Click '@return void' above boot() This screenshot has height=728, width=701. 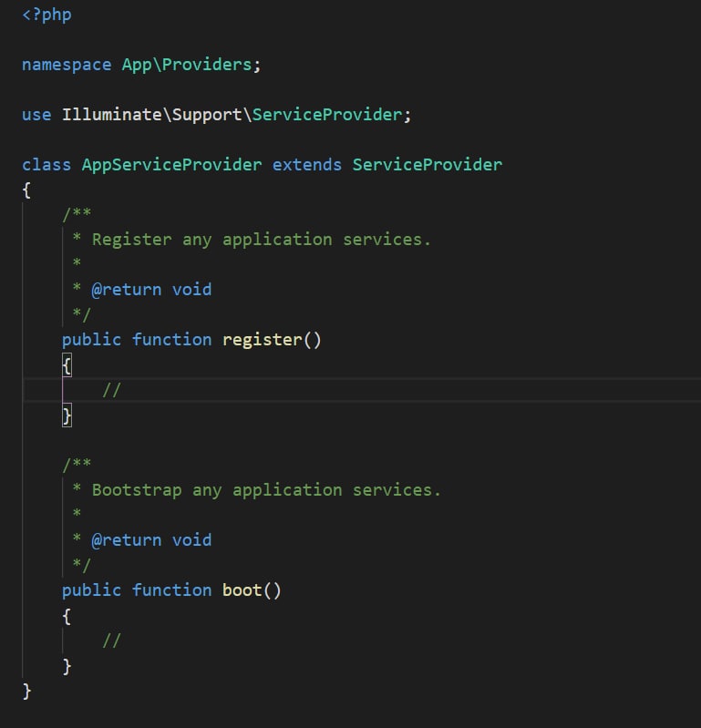[x=151, y=540]
